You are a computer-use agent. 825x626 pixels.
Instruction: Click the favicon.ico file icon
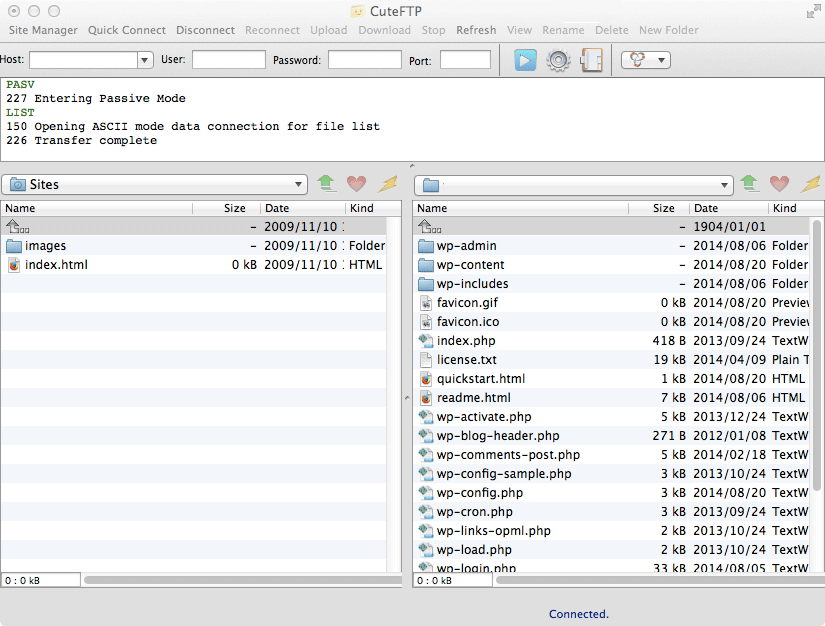(x=426, y=321)
